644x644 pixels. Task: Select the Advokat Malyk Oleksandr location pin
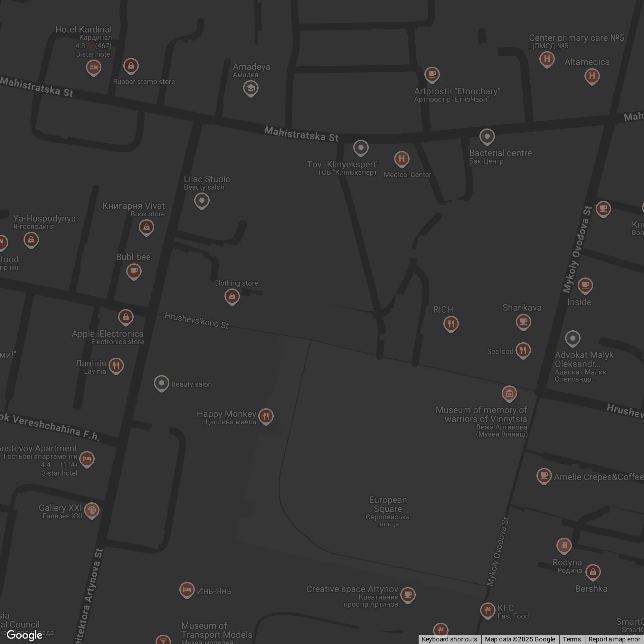573,339
